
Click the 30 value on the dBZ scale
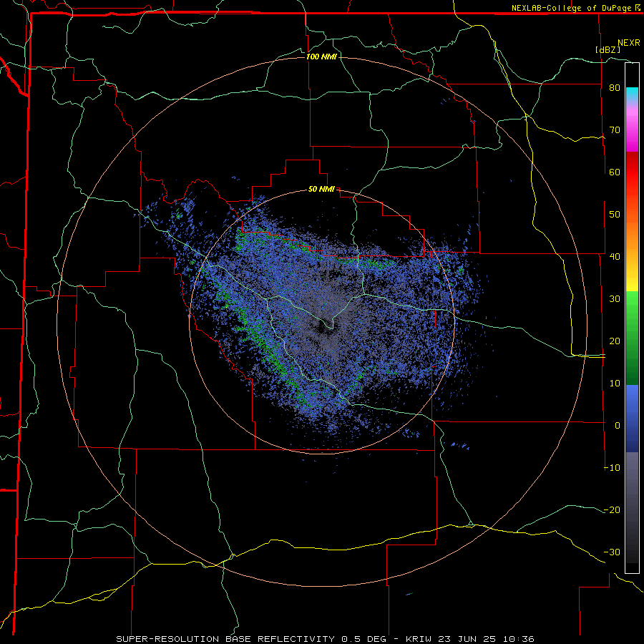[615, 299]
